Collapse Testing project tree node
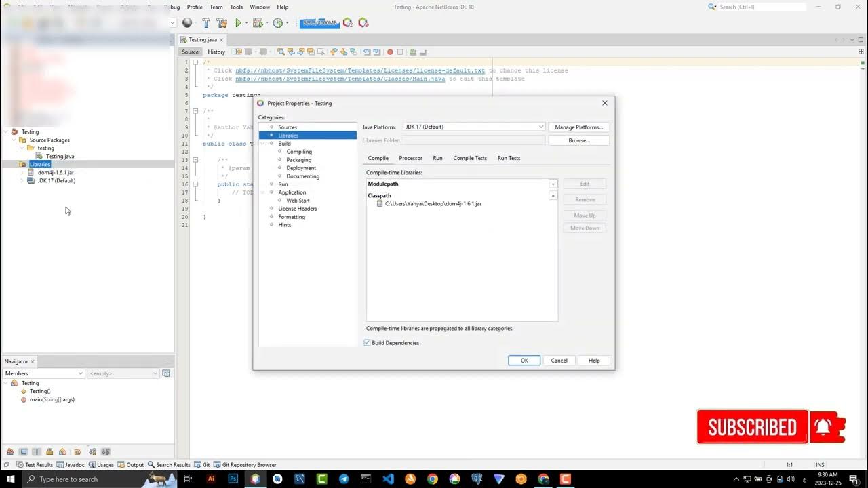This screenshot has width=868, height=488. coord(6,131)
